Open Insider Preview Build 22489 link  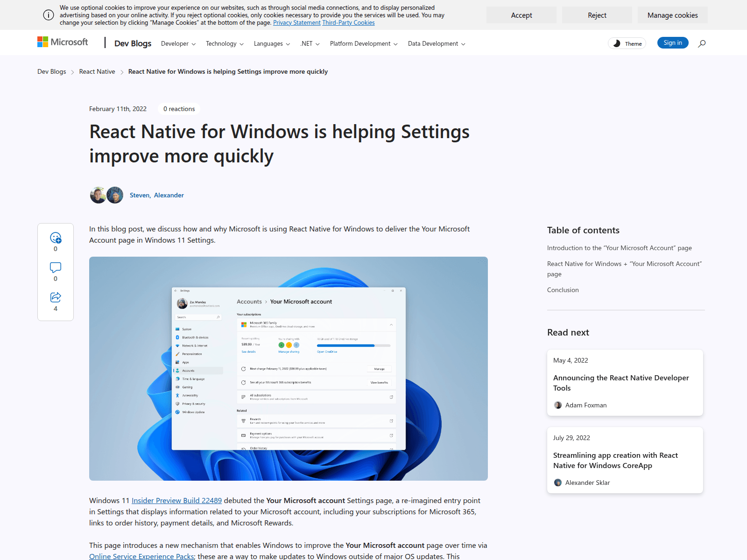(176, 500)
